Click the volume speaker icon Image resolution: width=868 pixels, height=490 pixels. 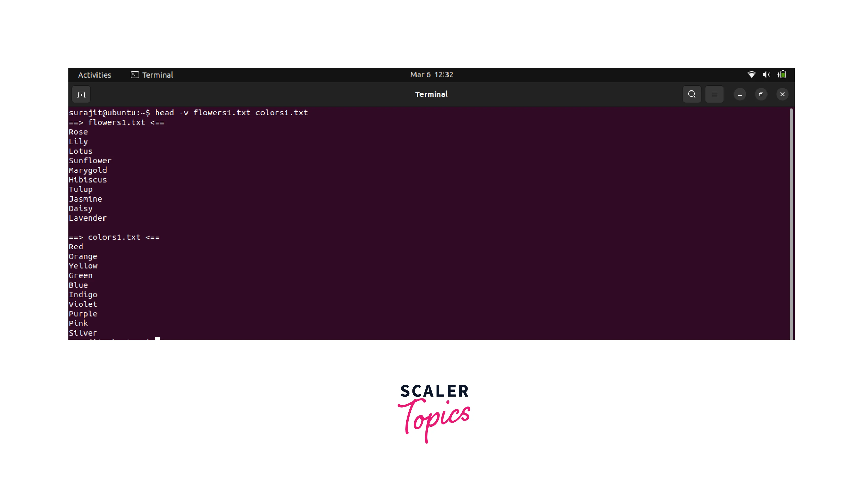766,75
